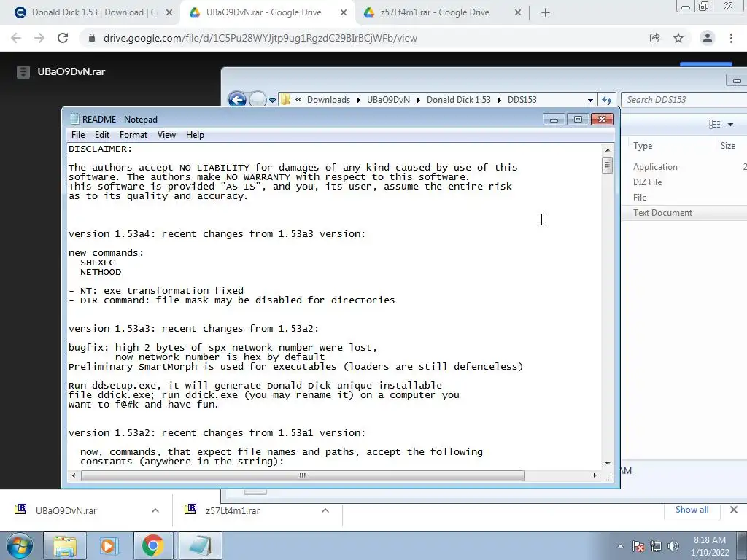The image size is (747, 560).
Task: Open the Action Center flag icon
Action: 638,546
